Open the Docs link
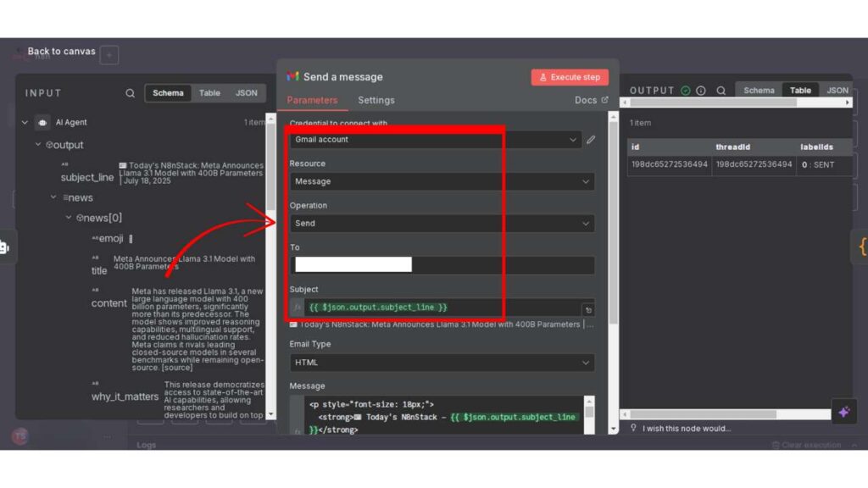The height and width of the screenshot is (488, 868). tap(591, 100)
